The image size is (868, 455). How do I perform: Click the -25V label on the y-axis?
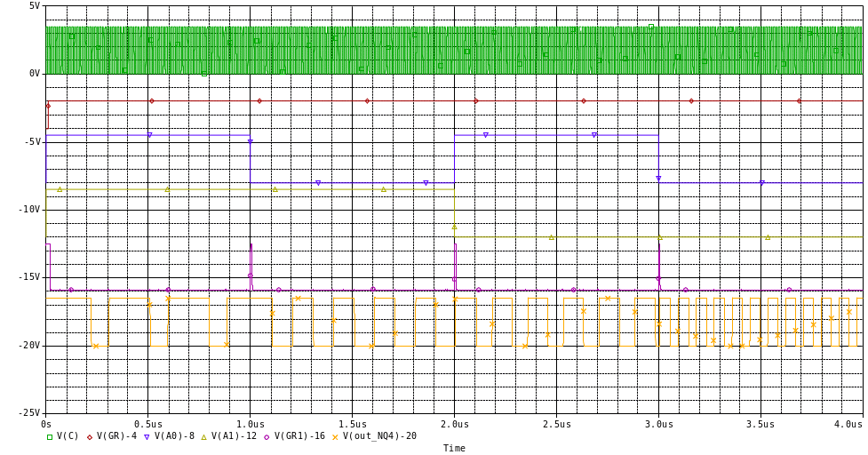pyautogui.click(x=29, y=412)
